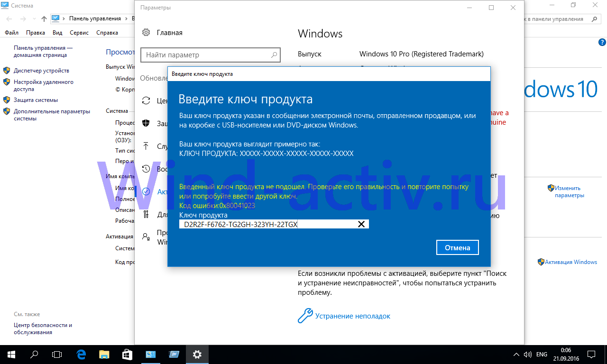Open Диспетчер устройств in the left pane
Viewport: 607px width, 364px height.
click(41, 71)
